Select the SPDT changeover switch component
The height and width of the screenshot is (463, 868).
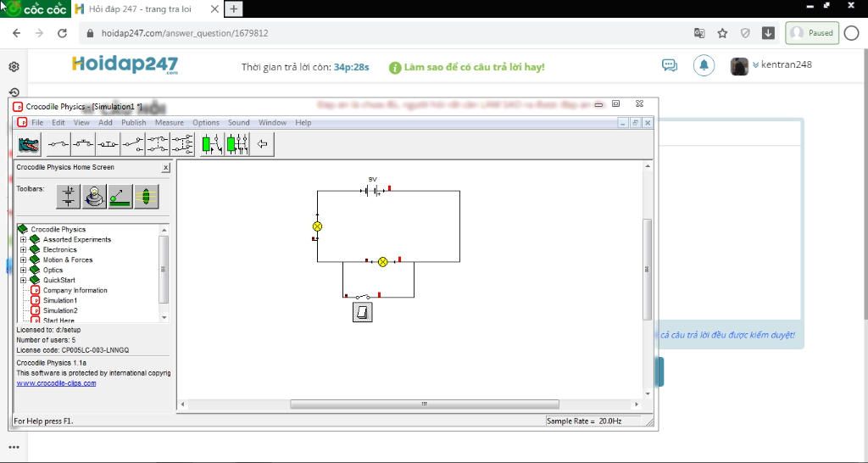[x=133, y=145]
